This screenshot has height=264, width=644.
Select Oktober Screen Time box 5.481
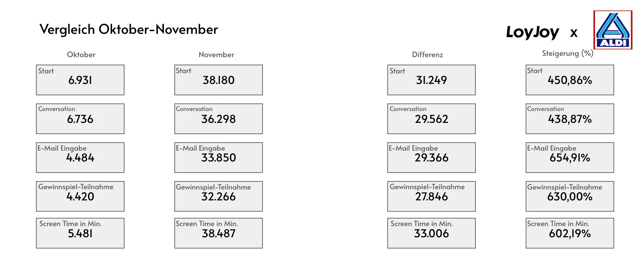[80, 233]
